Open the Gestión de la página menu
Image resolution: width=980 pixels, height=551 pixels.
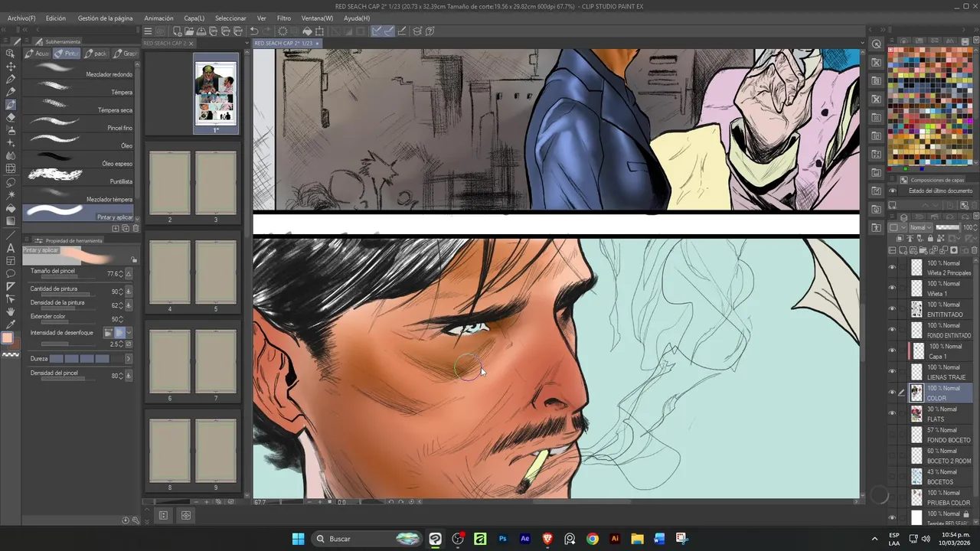pyautogui.click(x=105, y=18)
